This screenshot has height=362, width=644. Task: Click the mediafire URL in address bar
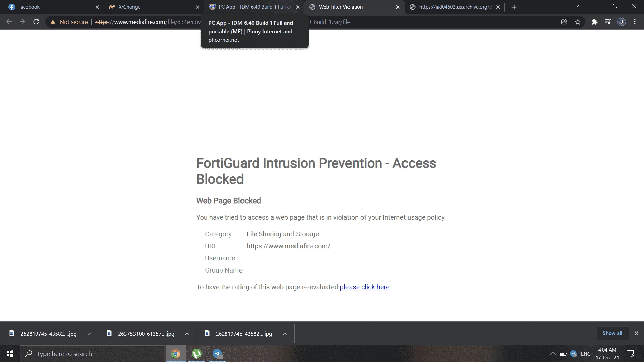click(x=148, y=22)
